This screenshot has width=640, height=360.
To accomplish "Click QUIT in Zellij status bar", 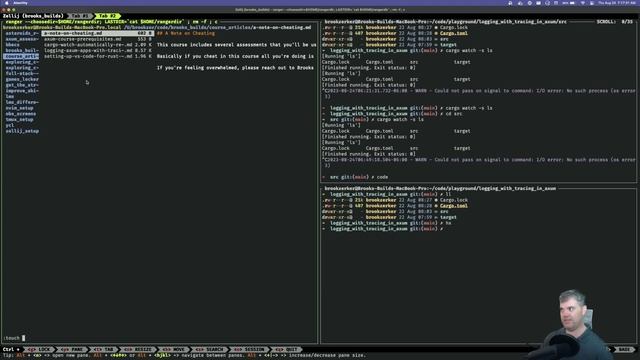I will point(286,349).
